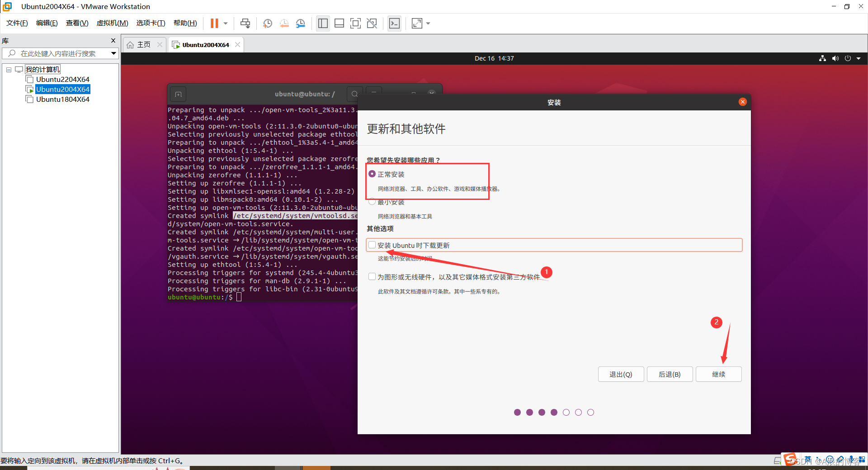Click the 后退(B) button

click(x=670, y=374)
